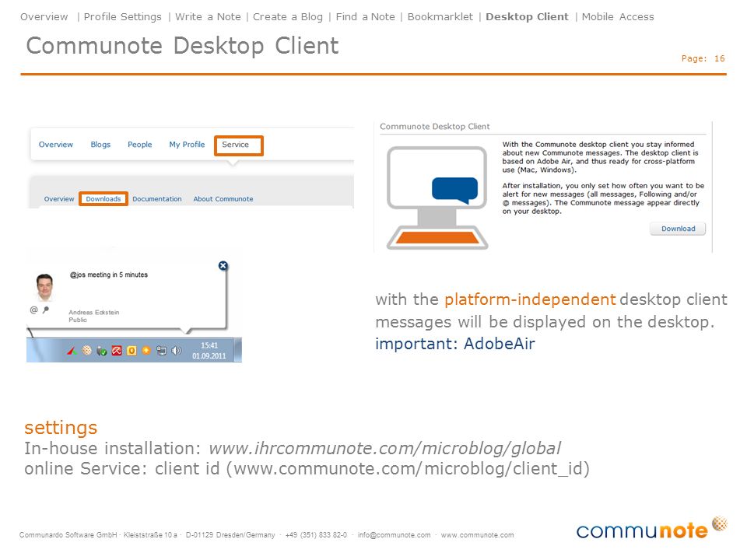The image size is (747, 560).
Task: Click the orange 'platform-independent' text
Action: click(x=530, y=299)
